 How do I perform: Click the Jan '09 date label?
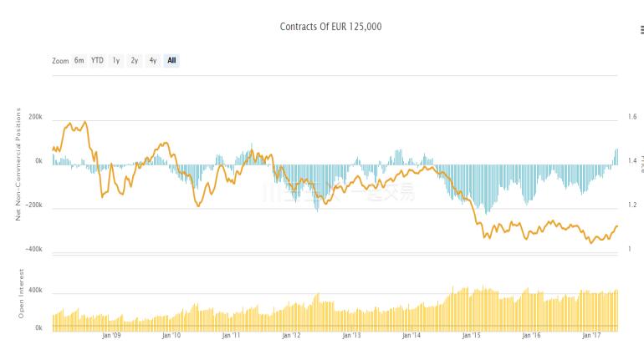click(112, 337)
